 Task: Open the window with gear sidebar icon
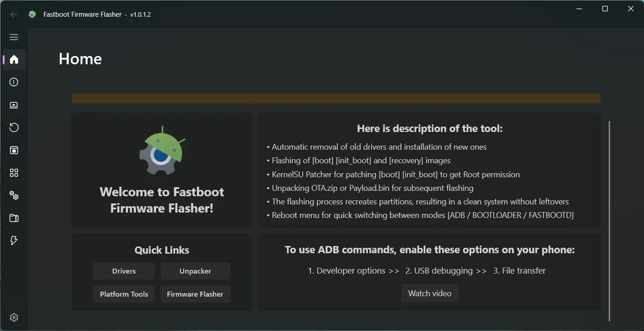click(x=14, y=150)
